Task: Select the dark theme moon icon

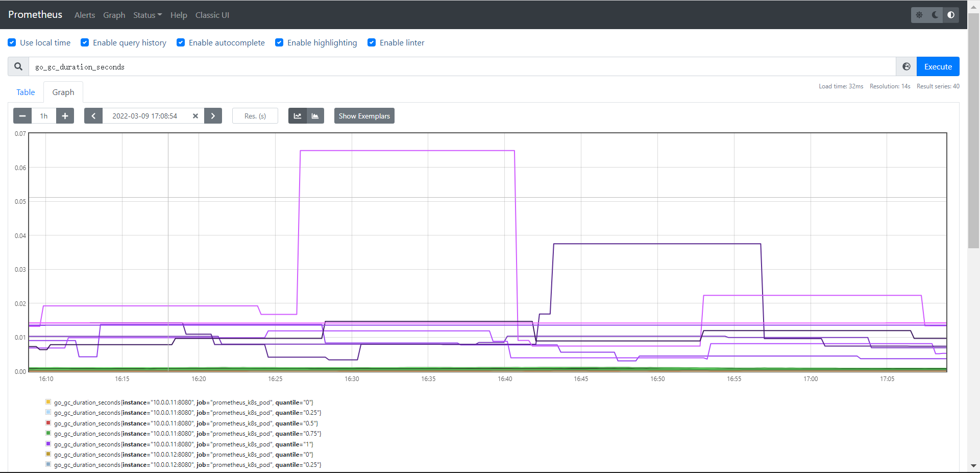Action: coord(935,15)
